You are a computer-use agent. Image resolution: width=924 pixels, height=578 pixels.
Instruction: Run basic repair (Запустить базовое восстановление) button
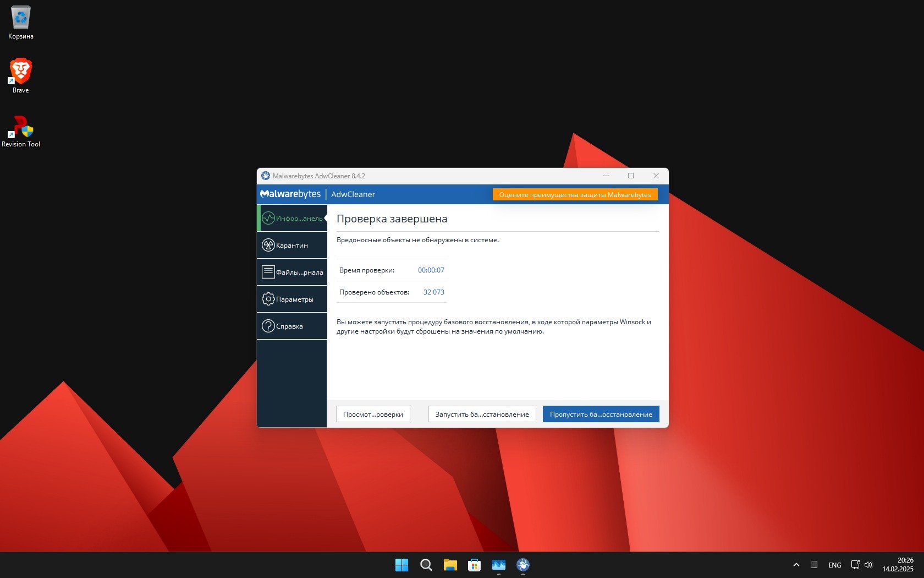click(482, 415)
